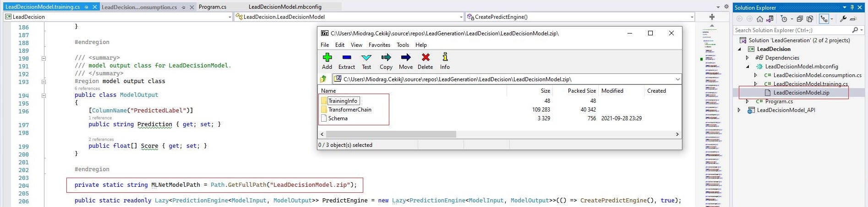Click the Move button in 7-Zip
The width and height of the screenshot is (868, 207).
[406, 61]
